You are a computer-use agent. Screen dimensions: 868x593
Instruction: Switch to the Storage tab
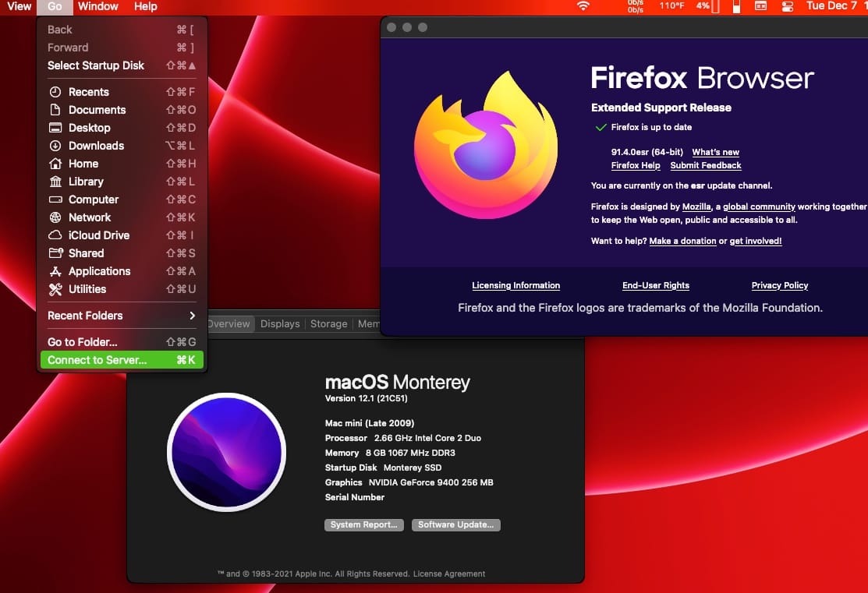click(x=329, y=323)
